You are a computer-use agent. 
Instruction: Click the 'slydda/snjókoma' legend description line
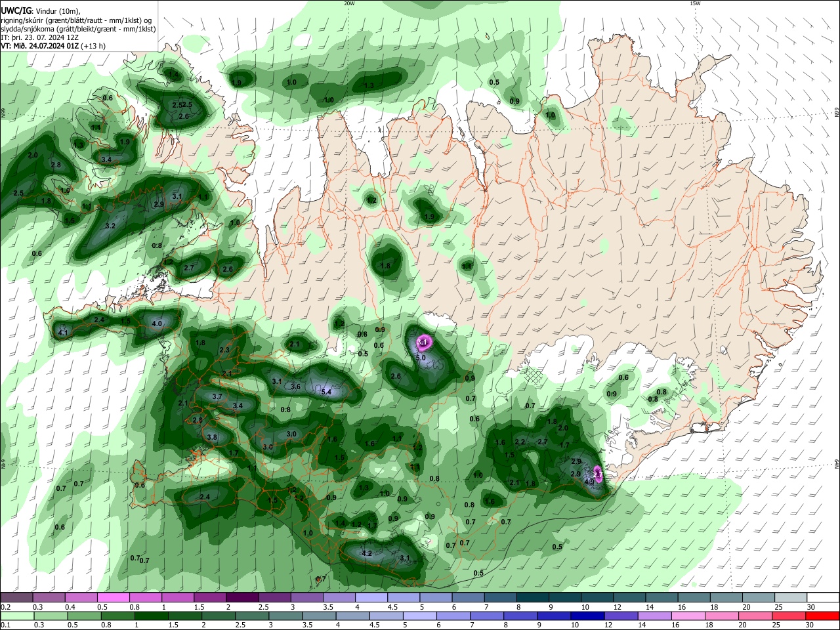[x=78, y=29]
